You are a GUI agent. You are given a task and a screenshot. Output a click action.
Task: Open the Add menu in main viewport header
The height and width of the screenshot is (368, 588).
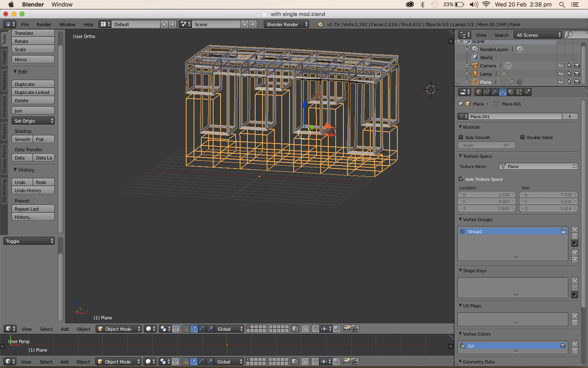coord(65,329)
